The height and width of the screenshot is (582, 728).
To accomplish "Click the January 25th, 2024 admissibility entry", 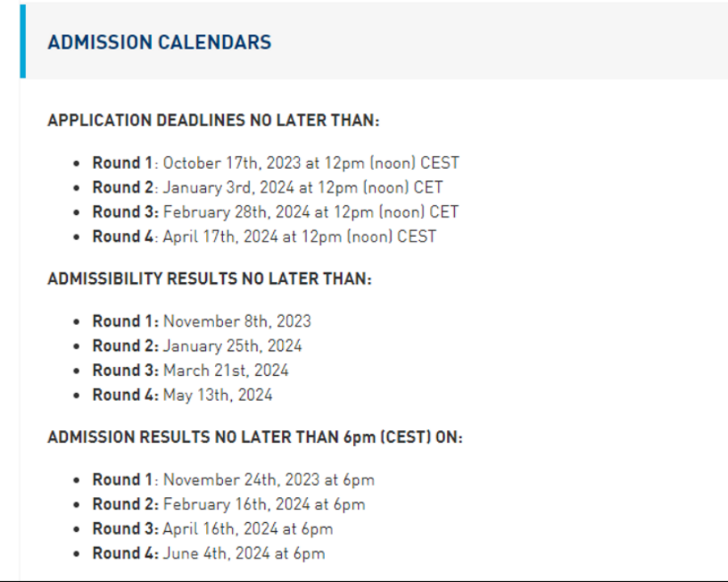I will coord(233,346).
